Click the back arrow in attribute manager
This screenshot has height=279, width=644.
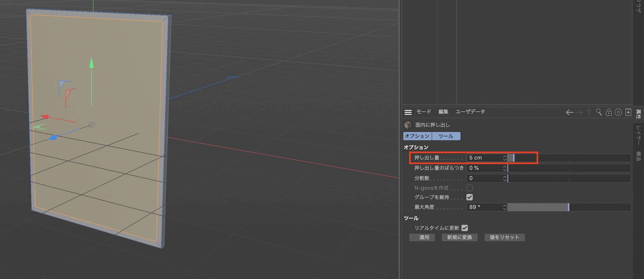[x=569, y=112]
